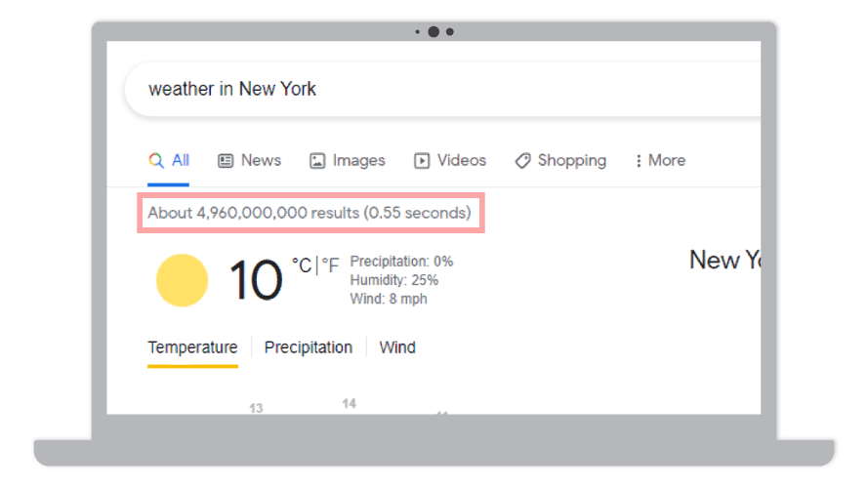Open the All results tab
Screen dimensions: 868x488
pyautogui.click(x=169, y=160)
